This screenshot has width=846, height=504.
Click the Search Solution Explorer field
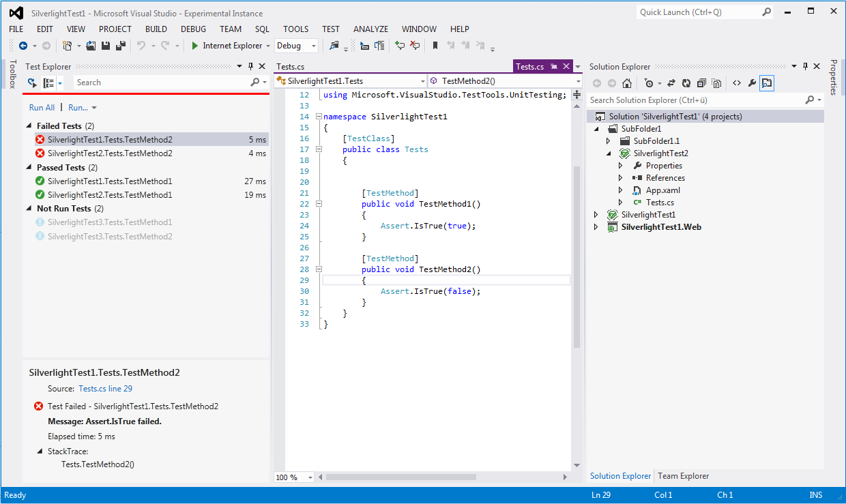[x=696, y=100]
